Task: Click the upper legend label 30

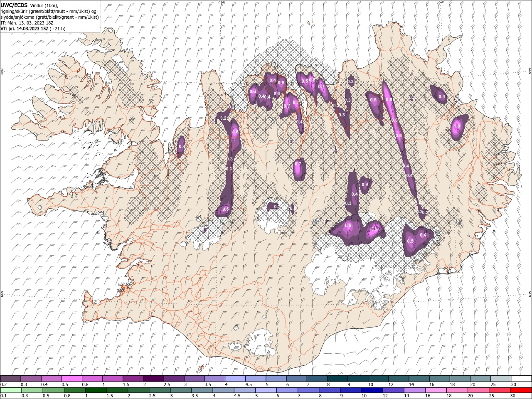Action: click(513, 384)
